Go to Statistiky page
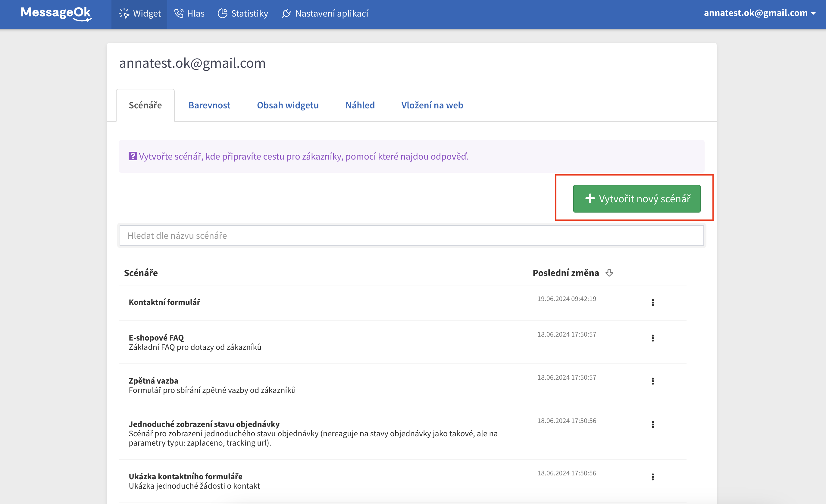The image size is (826, 504). [x=243, y=14]
